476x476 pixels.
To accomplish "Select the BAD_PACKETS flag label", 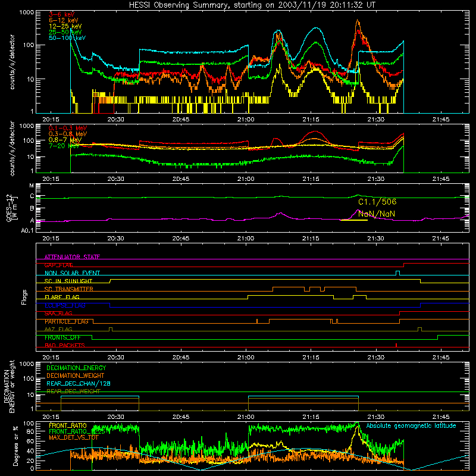I will (x=65, y=346).
